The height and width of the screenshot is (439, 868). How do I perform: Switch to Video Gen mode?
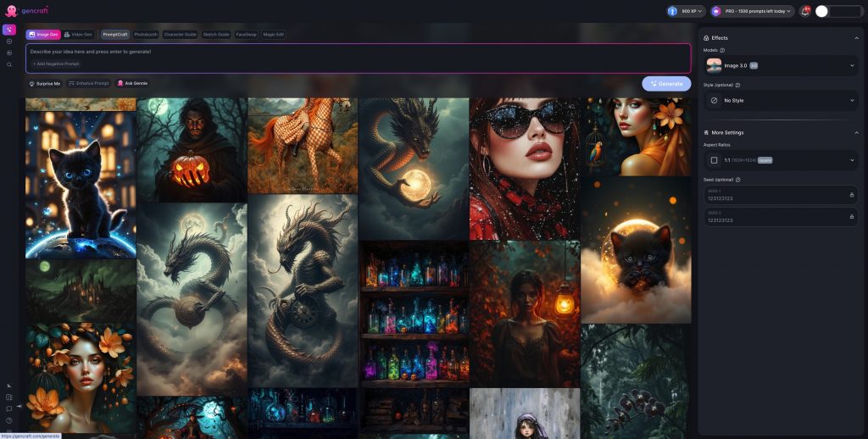click(x=79, y=35)
